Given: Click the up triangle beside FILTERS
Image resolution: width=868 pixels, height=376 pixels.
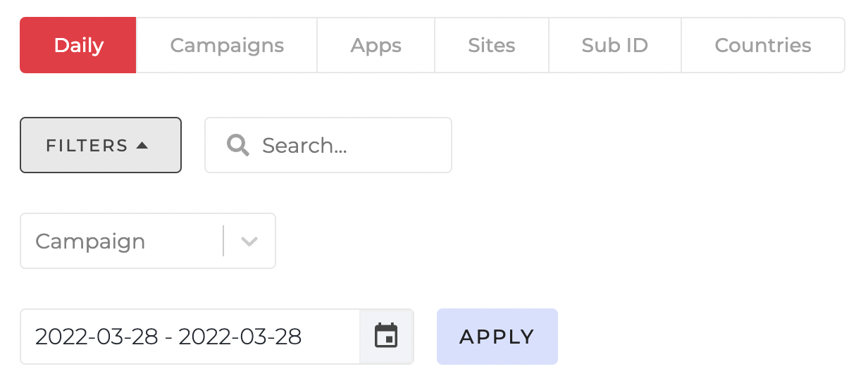Looking at the screenshot, I should (x=142, y=145).
